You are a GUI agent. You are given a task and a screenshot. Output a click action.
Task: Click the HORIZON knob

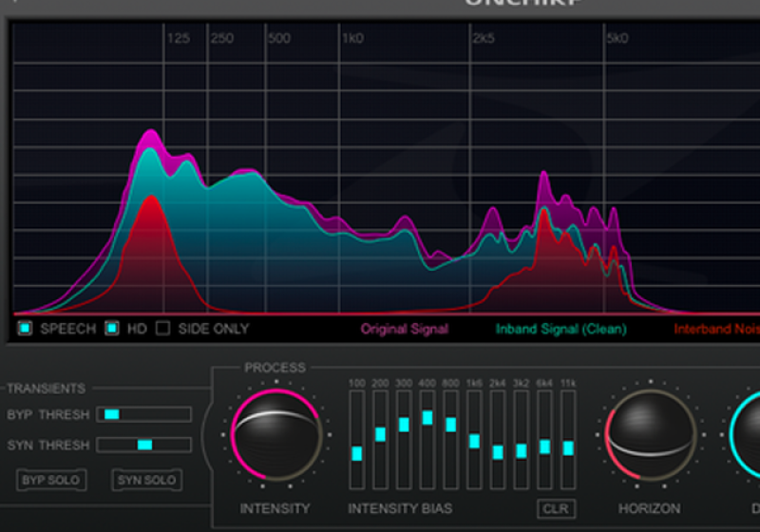tap(649, 435)
